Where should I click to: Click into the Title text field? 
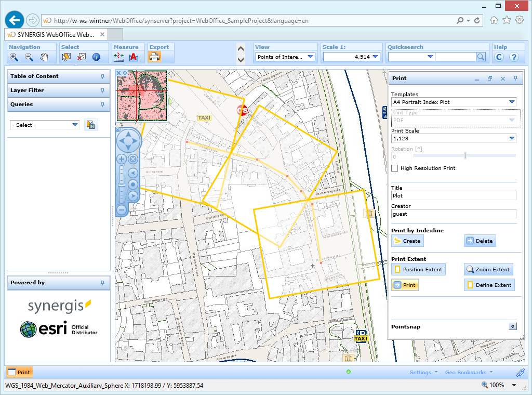point(454,196)
